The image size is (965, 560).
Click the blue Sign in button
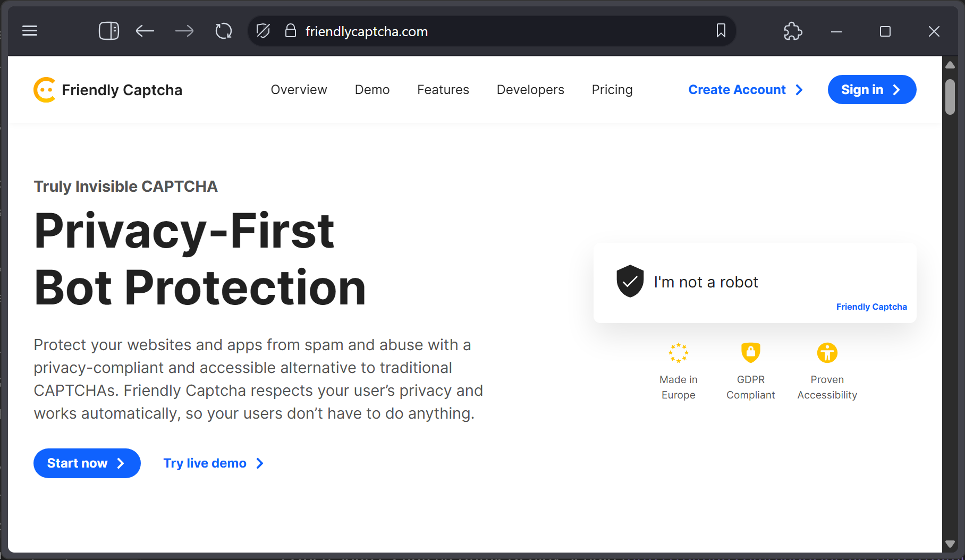[872, 90]
